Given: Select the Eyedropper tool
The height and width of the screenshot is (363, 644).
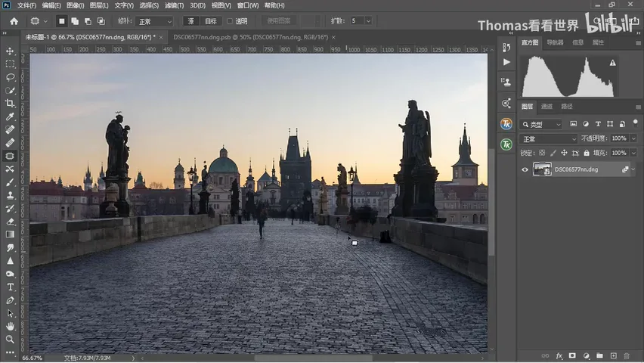Looking at the screenshot, I should coord(10,116).
